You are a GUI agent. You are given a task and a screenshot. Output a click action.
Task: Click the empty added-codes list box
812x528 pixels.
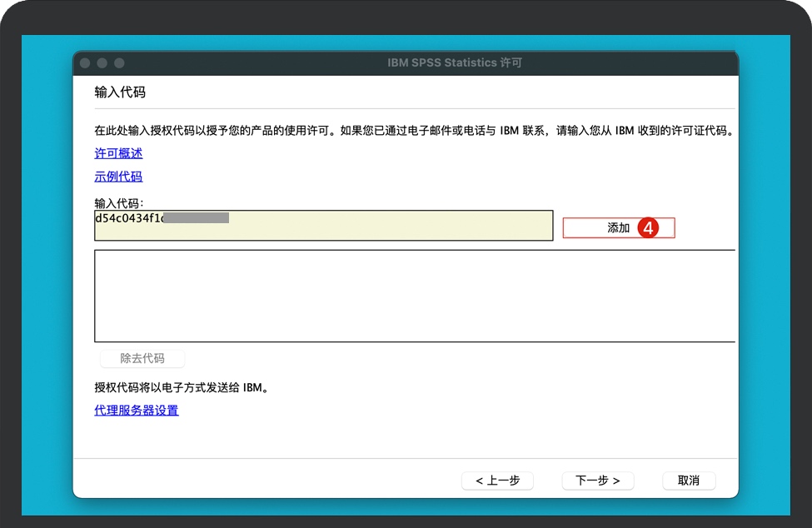pyautogui.click(x=414, y=296)
